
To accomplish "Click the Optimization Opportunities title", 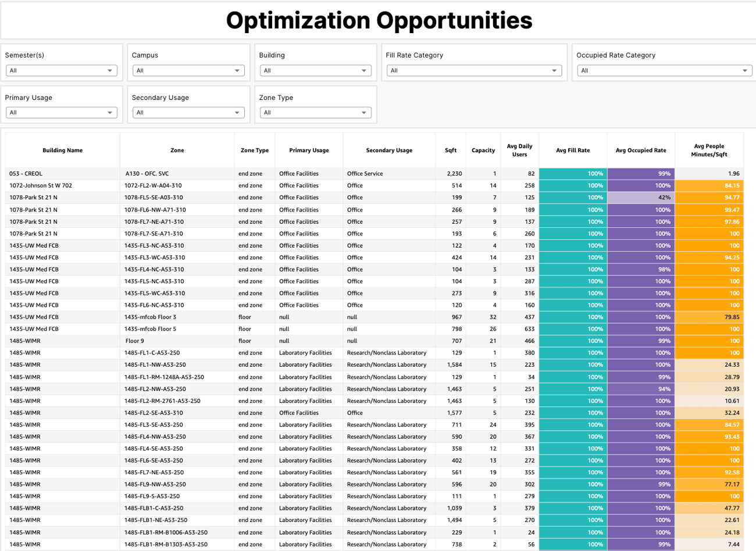I will coord(378,20).
